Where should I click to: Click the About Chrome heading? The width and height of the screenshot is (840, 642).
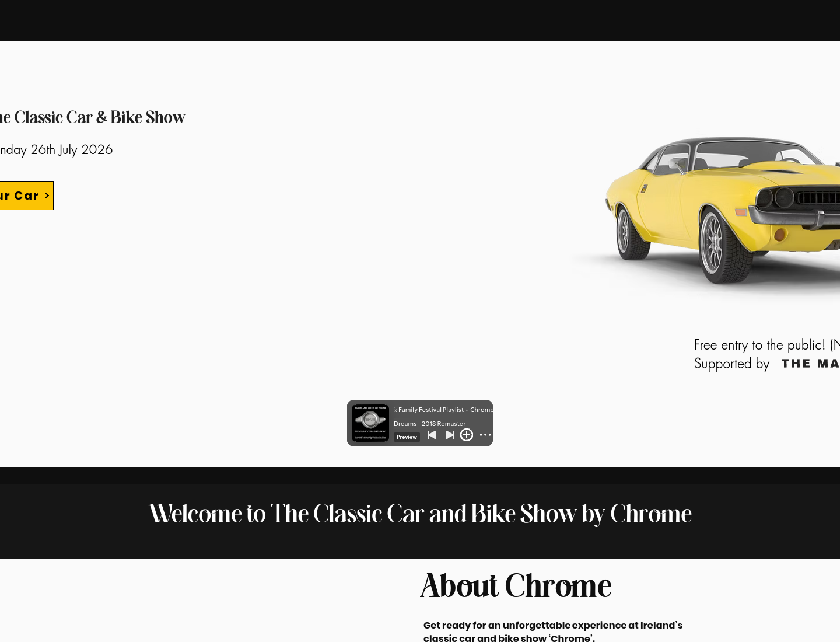pyautogui.click(x=516, y=586)
